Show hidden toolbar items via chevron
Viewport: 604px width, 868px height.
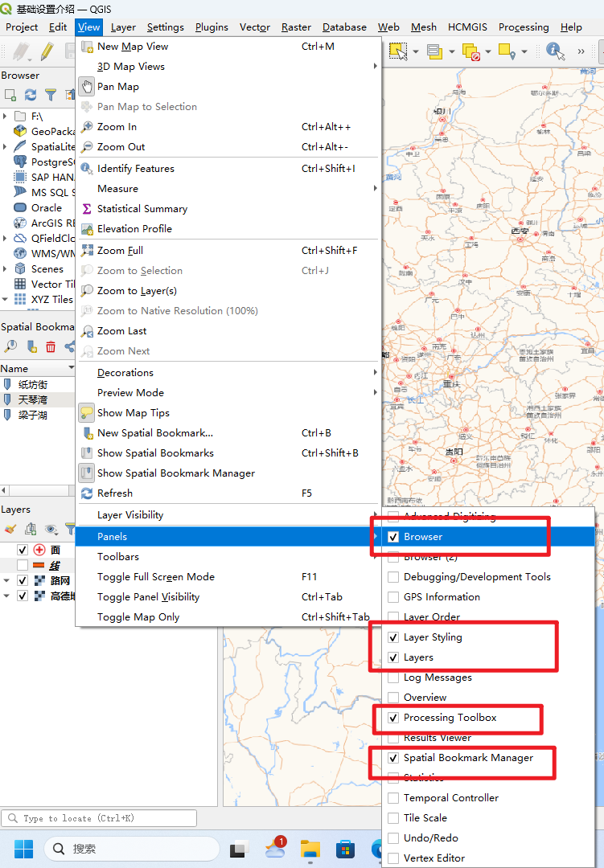[581, 51]
